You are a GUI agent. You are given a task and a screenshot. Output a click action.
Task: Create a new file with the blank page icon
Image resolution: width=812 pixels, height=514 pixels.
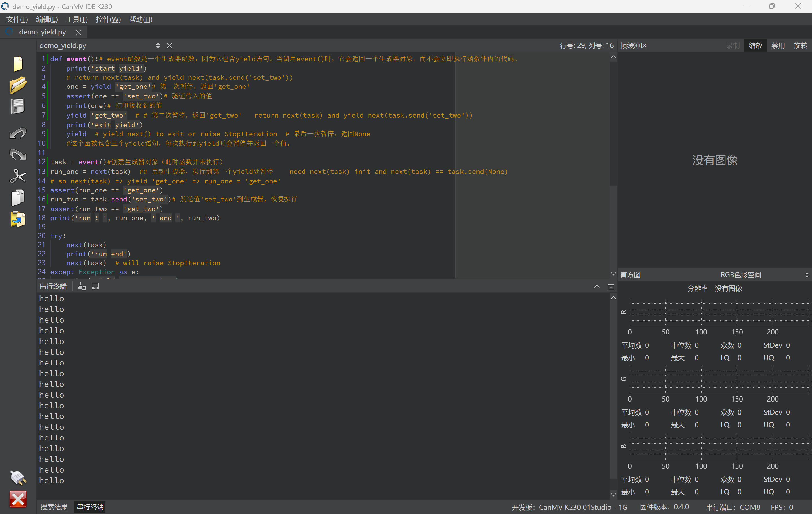[x=18, y=64]
